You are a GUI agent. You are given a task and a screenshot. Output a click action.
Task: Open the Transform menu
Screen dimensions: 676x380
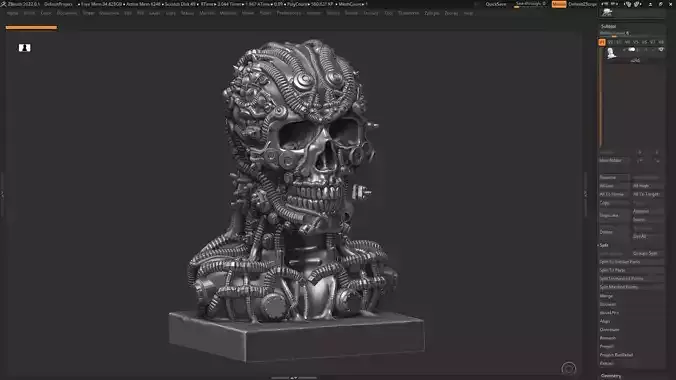tap(408, 13)
